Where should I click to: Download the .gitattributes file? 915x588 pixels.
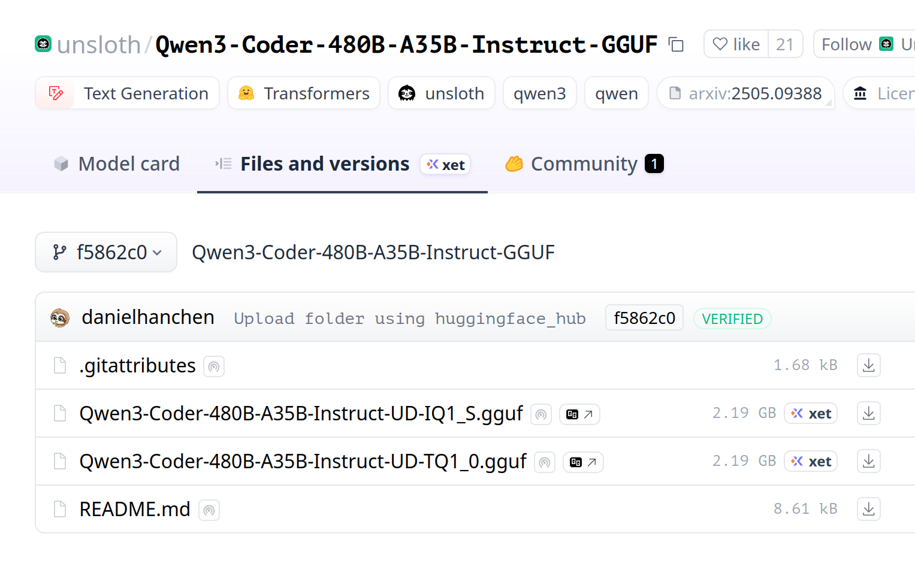pyautogui.click(x=869, y=365)
